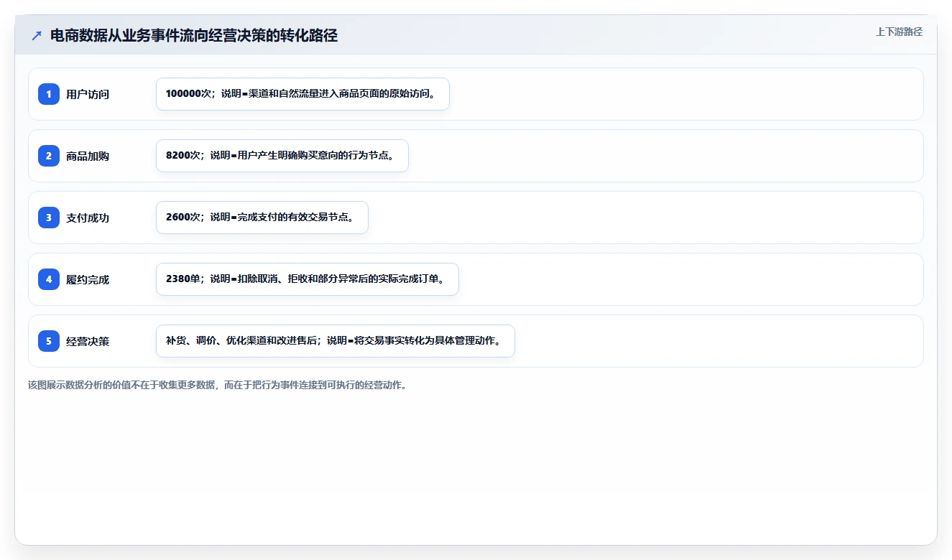Select the 支付成功 step label

[x=88, y=218]
